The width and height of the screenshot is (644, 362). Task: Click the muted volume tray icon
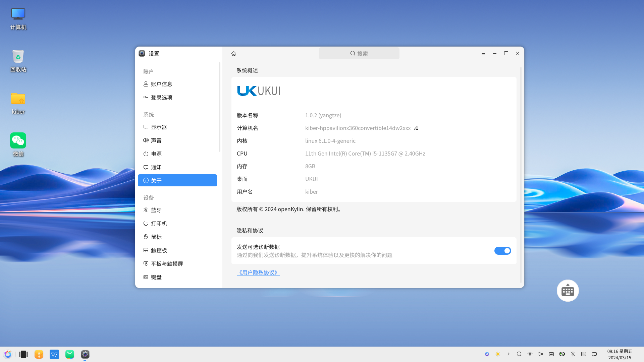(541, 354)
